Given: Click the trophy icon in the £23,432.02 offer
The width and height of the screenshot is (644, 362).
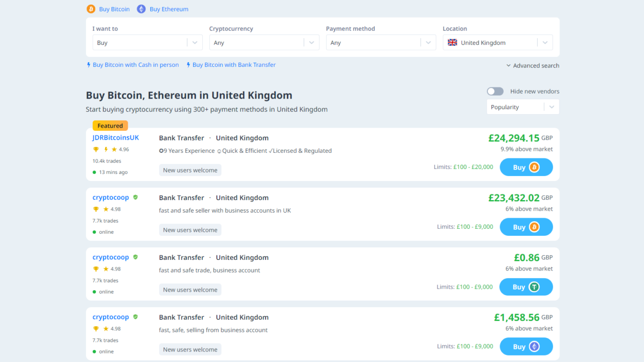Looking at the screenshot, I should (x=96, y=209).
